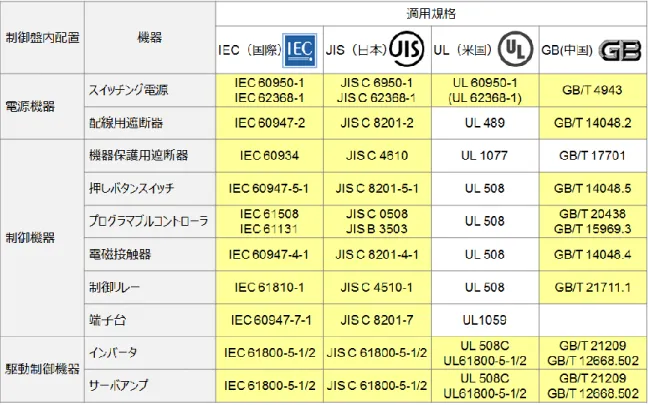Viewport: 648px width, 405px height.
Task: Select the GB/T 21711.1 cell
Action: click(x=593, y=287)
